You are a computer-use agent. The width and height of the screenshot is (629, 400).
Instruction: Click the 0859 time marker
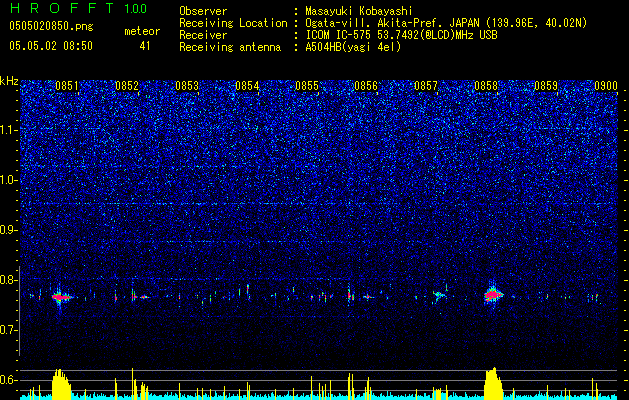pyautogui.click(x=546, y=86)
